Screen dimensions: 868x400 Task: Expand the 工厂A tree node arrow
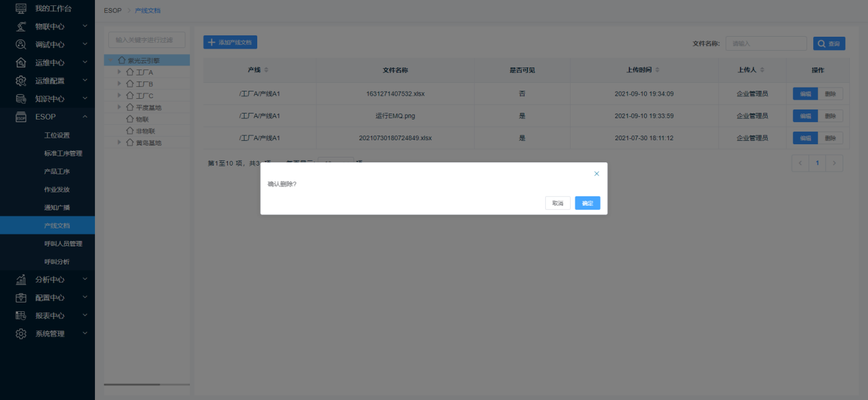pyautogui.click(x=120, y=72)
